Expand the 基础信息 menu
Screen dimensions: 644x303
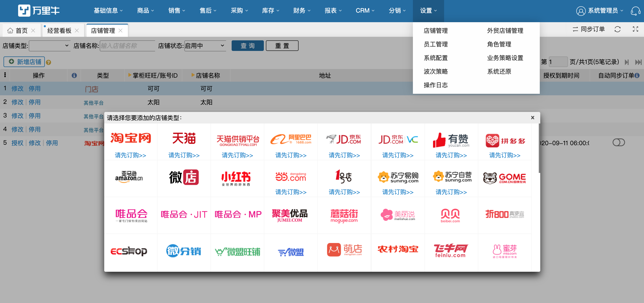108,11
